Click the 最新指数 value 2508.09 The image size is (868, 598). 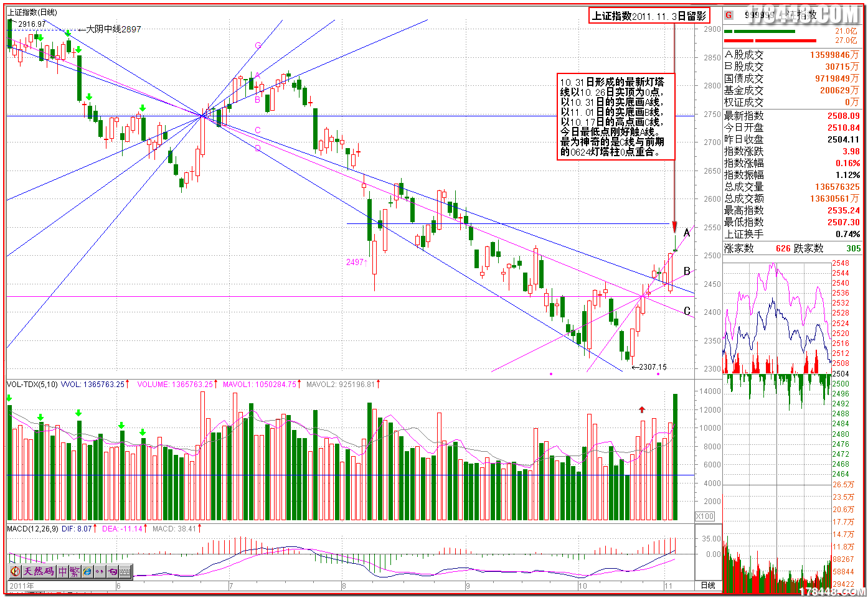844,116
